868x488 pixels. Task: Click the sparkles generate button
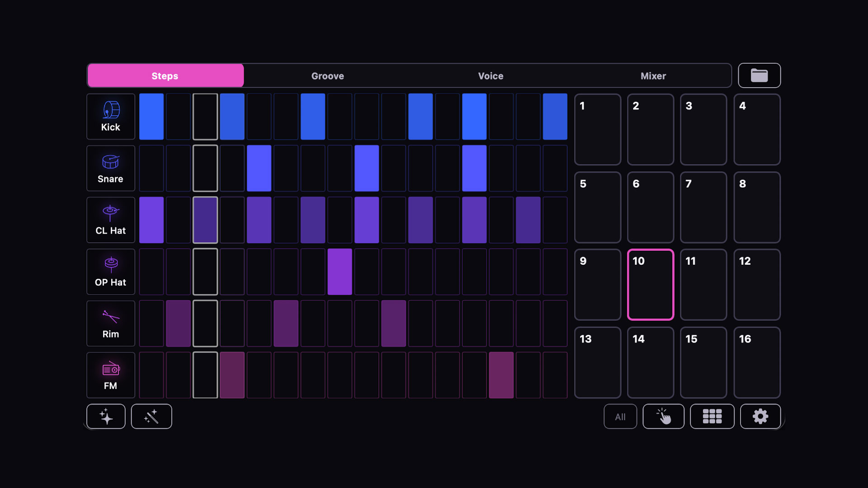tap(106, 416)
